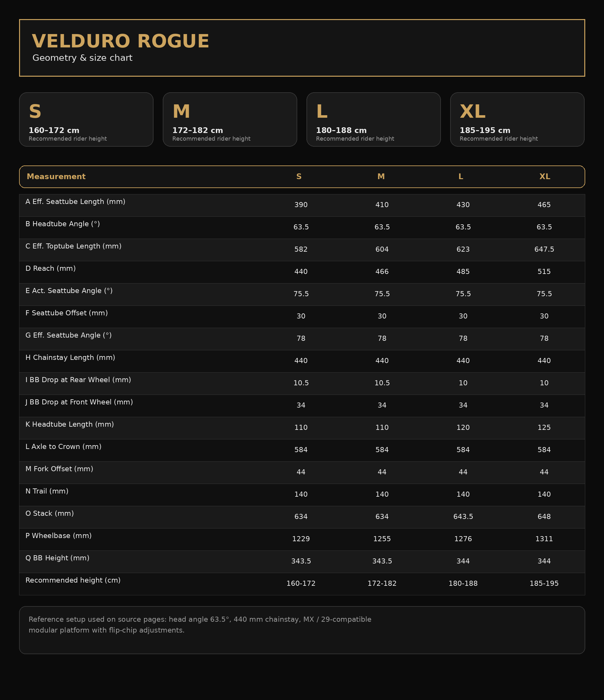
Task: Click the Toptube Length value 647.5
Action: 544,249
